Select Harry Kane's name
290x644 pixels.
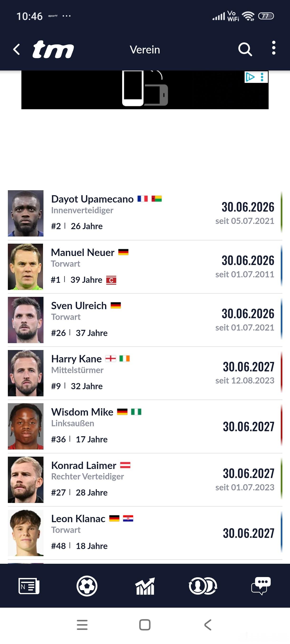76,359
